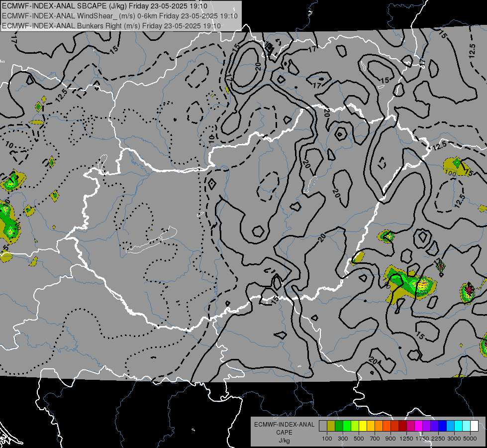Select the amber legend swatch
The image size is (487, 448).
(371, 426)
